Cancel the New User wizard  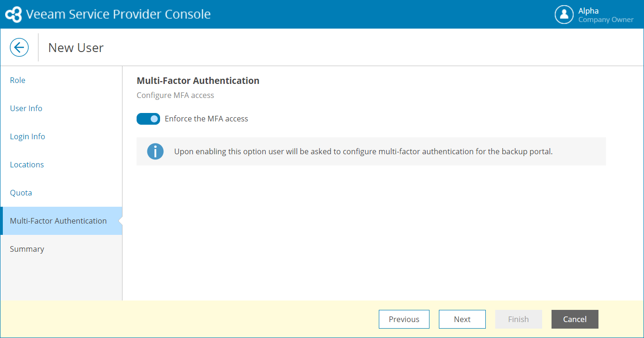(575, 319)
